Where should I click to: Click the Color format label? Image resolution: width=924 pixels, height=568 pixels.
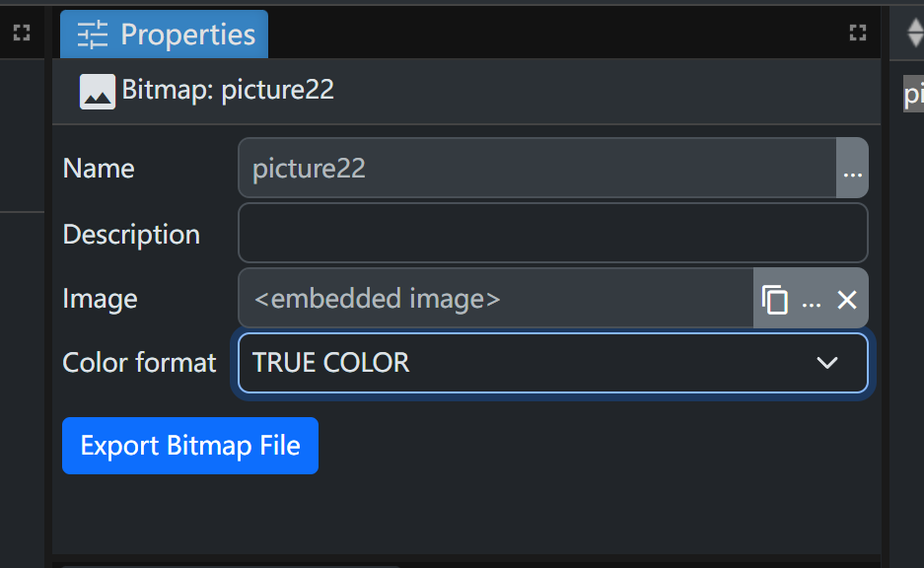pyautogui.click(x=139, y=363)
